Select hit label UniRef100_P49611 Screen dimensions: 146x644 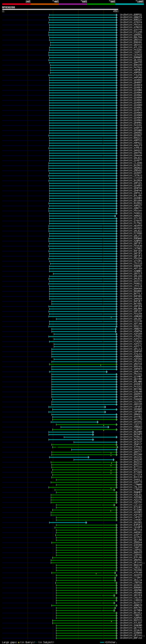pos(131,213)
